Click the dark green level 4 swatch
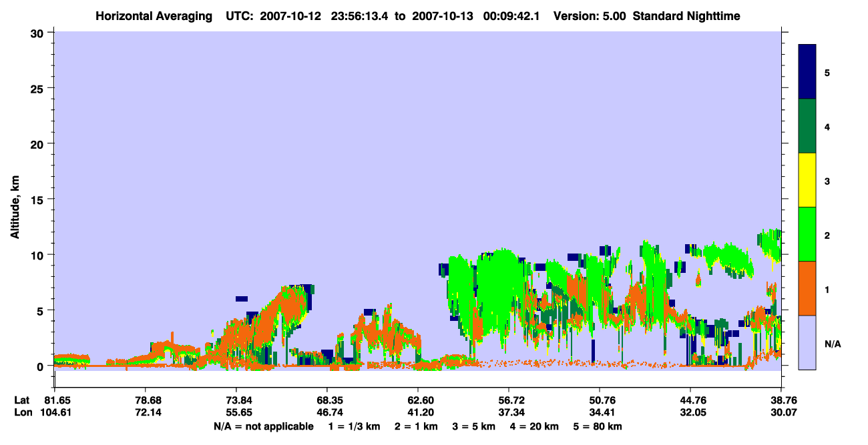Viewport: 868px width, 445px height. 807,126
